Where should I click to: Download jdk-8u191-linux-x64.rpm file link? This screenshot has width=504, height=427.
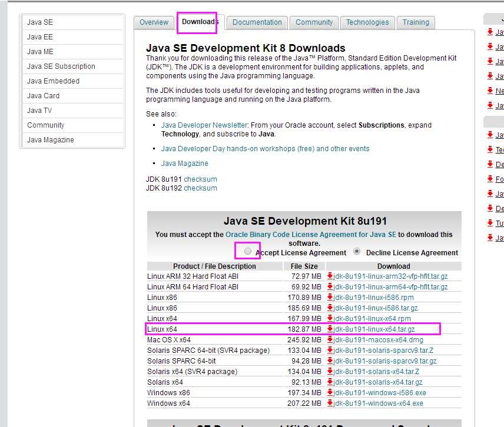[372, 319]
